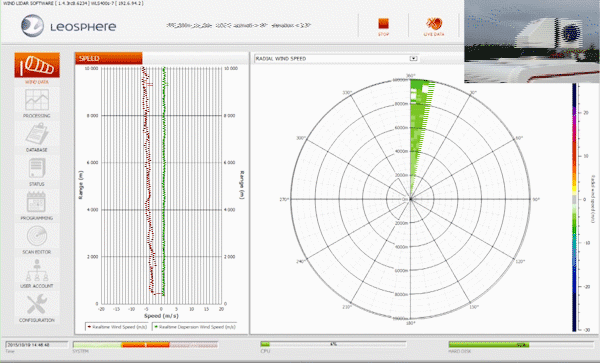The height and width of the screenshot is (363, 600).
Task: Click the Stop acquisition button
Action: tap(383, 26)
